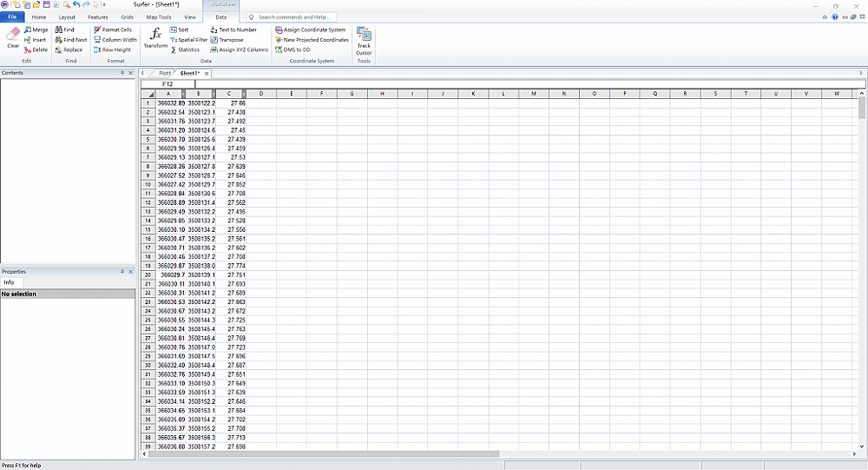Switch to the Map Tools ribbon tab
Screen dimensions: 868x470
pos(158,17)
